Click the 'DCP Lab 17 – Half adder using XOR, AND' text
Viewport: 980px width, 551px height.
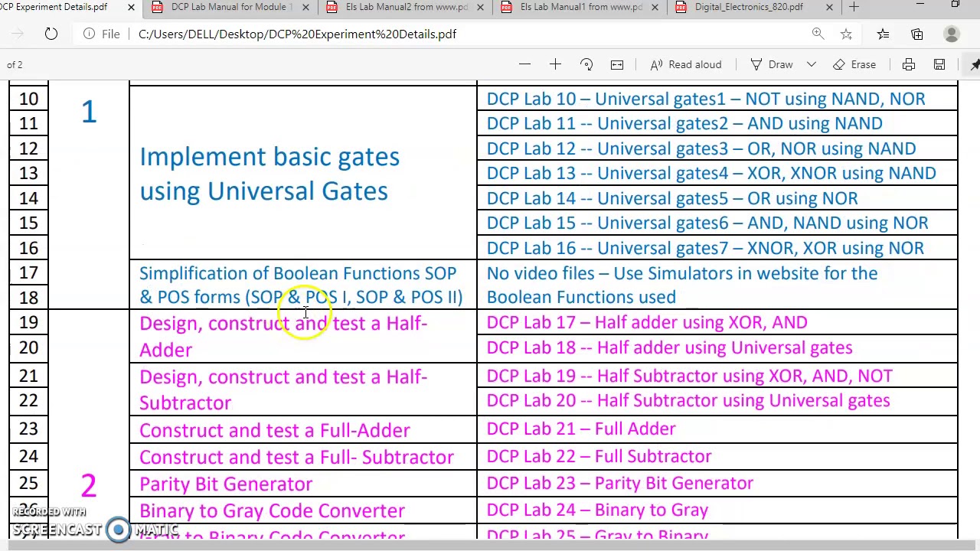[x=647, y=322]
